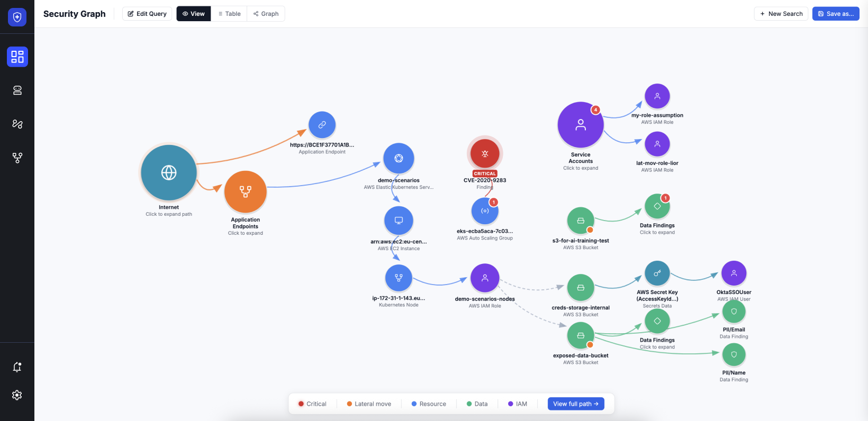Open the graph branch sidebar icon
Screen dimensions: 868x421
click(17, 158)
